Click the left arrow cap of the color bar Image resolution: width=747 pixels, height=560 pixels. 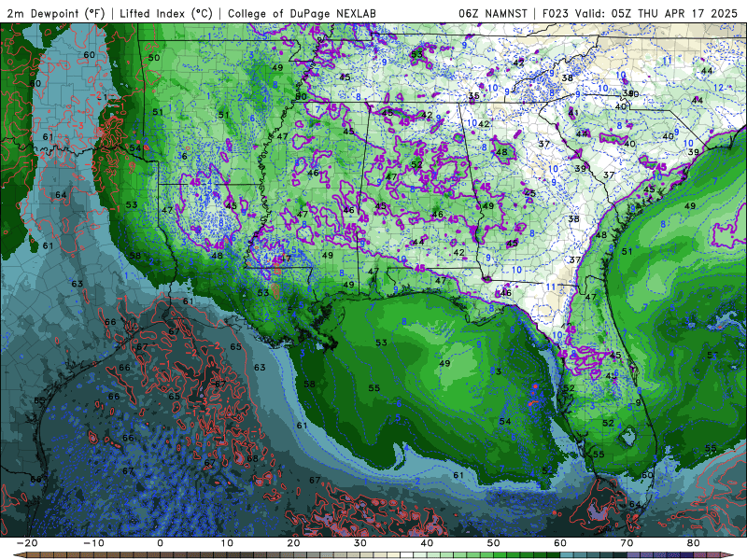coord(19,555)
